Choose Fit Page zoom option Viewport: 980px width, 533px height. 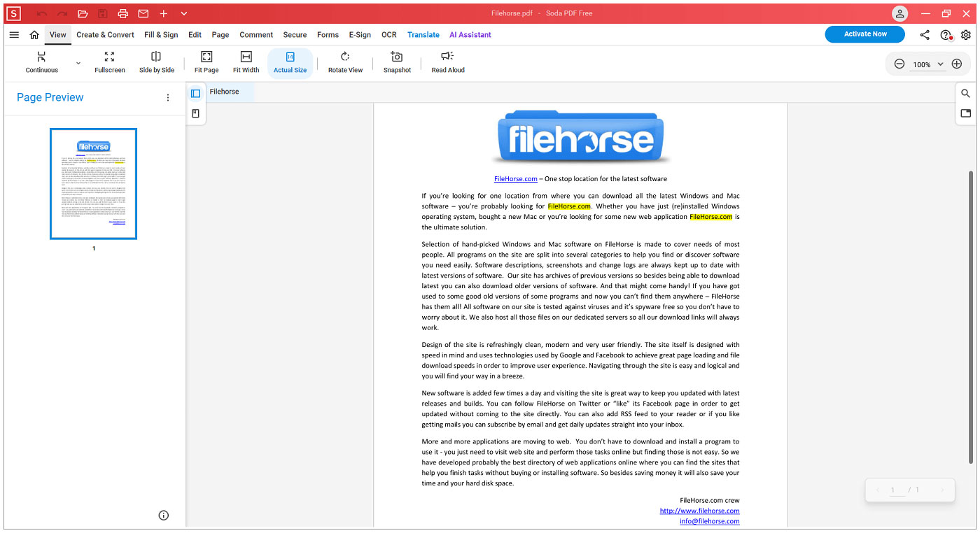(206, 62)
